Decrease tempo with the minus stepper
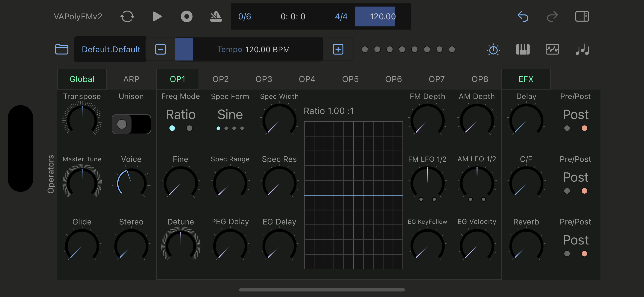The width and height of the screenshot is (644, 297). (161, 49)
